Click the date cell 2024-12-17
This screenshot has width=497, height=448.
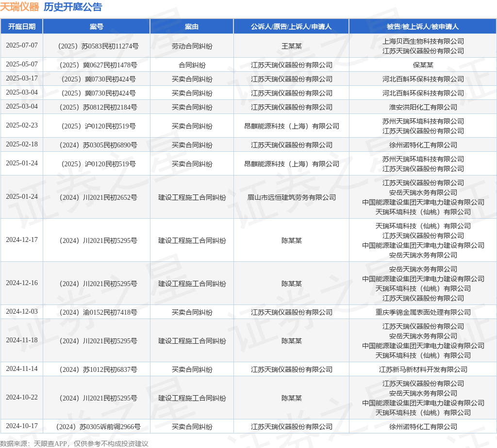(21, 240)
